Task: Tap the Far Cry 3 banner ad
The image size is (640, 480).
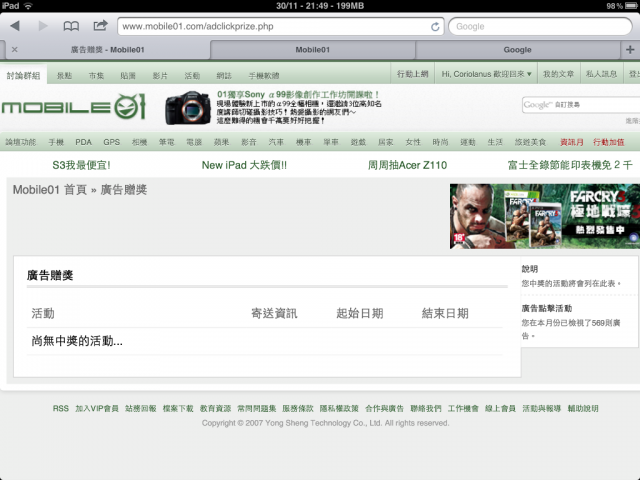Action: click(x=545, y=216)
